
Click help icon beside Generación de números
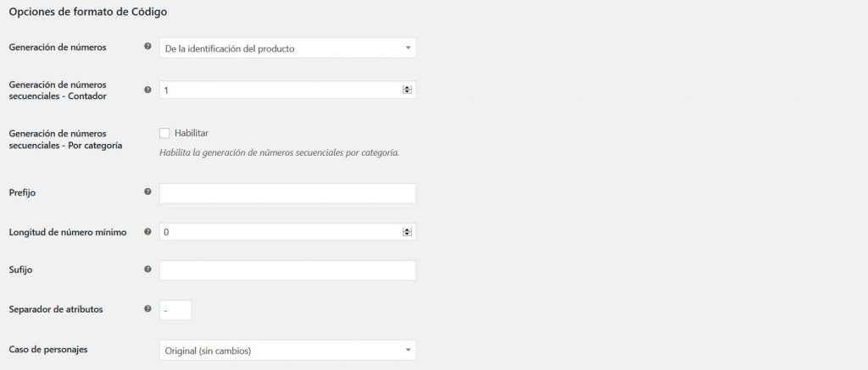[x=148, y=47]
